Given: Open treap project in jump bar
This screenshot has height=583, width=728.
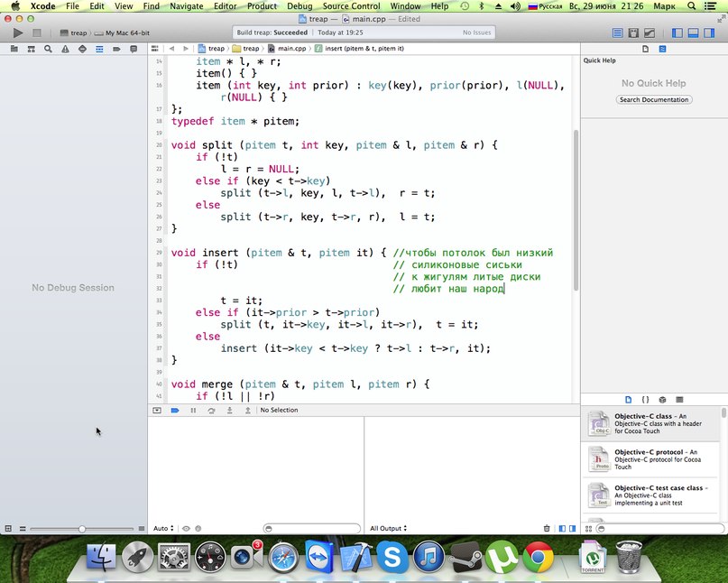Looking at the screenshot, I should (211, 49).
